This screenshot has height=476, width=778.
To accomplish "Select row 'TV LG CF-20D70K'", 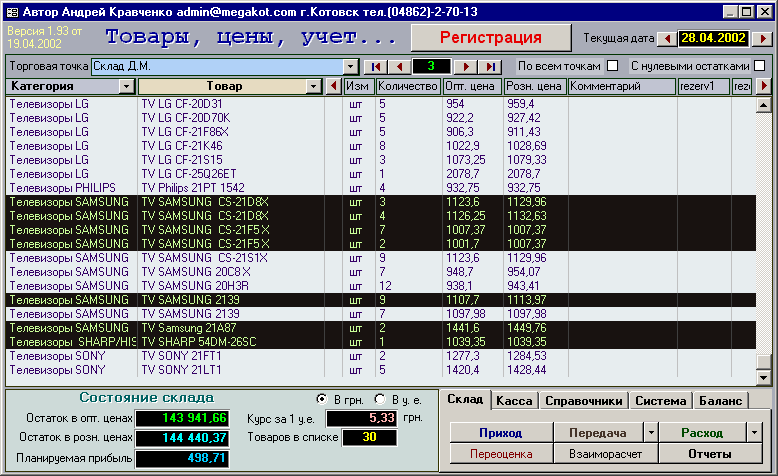I will pos(381,118).
